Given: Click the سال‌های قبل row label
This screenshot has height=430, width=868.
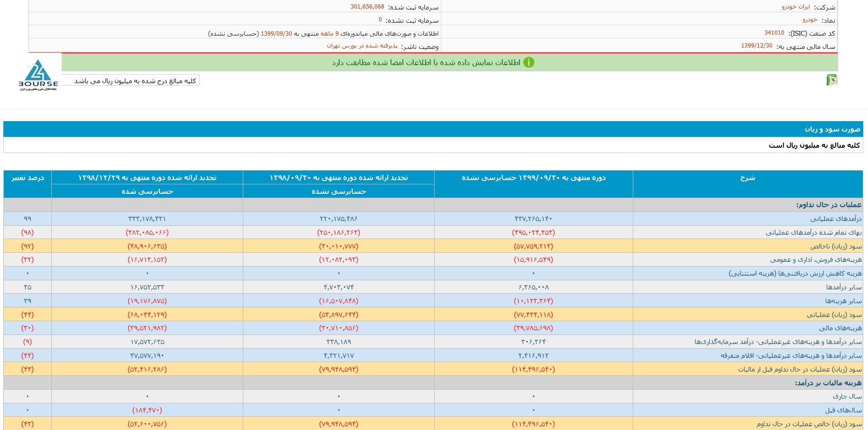Looking at the screenshot, I should click(843, 410).
